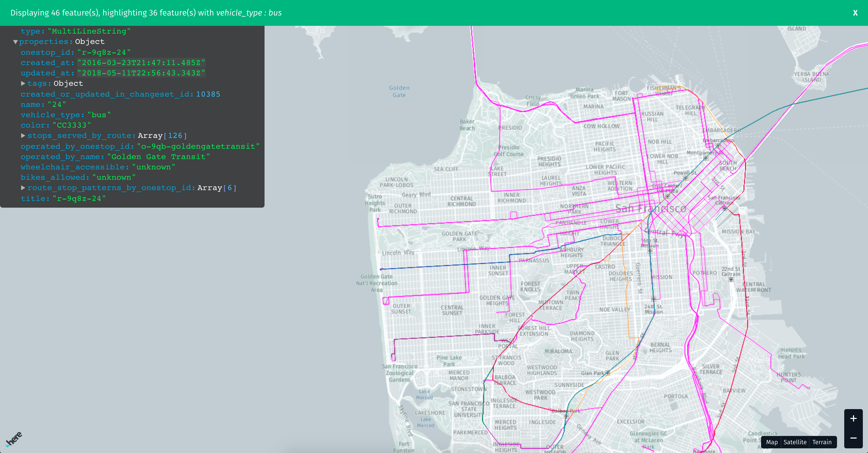Expand the tags Object node
868x453 pixels.
point(23,83)
